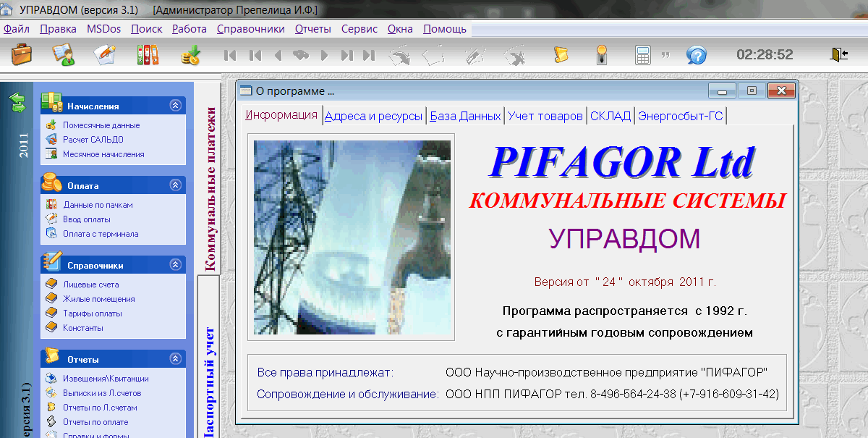Jump to first record using the leftmost navigation arrow
The height and width of the screenshot is (438, 868).
pos(231,55)
